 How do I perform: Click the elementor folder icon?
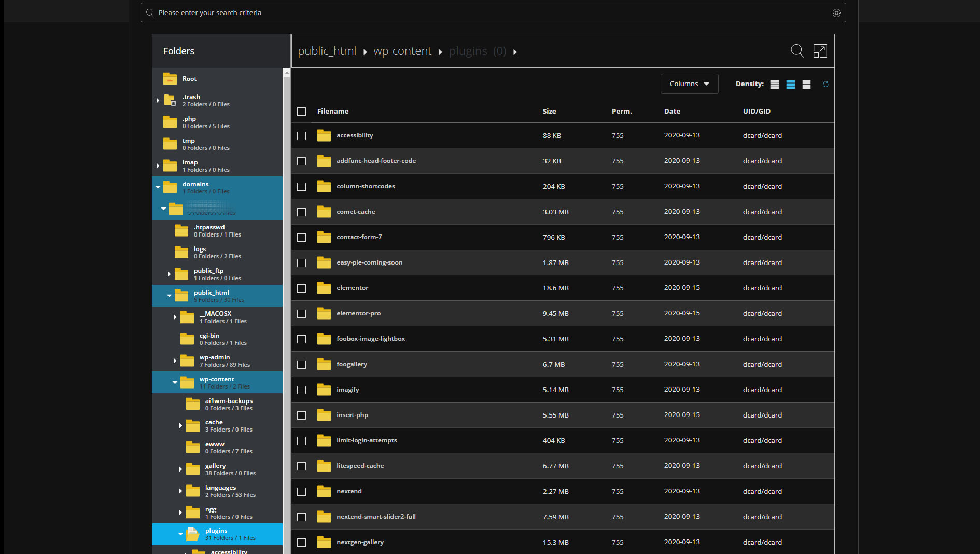pyautogui.click(x=324, y=288)
